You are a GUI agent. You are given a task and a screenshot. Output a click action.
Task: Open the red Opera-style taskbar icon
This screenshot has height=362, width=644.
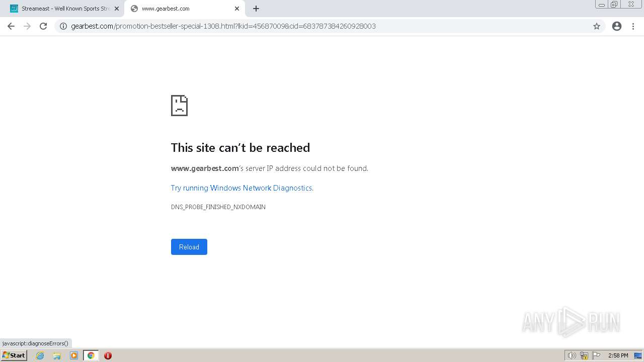(x=108, y=355)
